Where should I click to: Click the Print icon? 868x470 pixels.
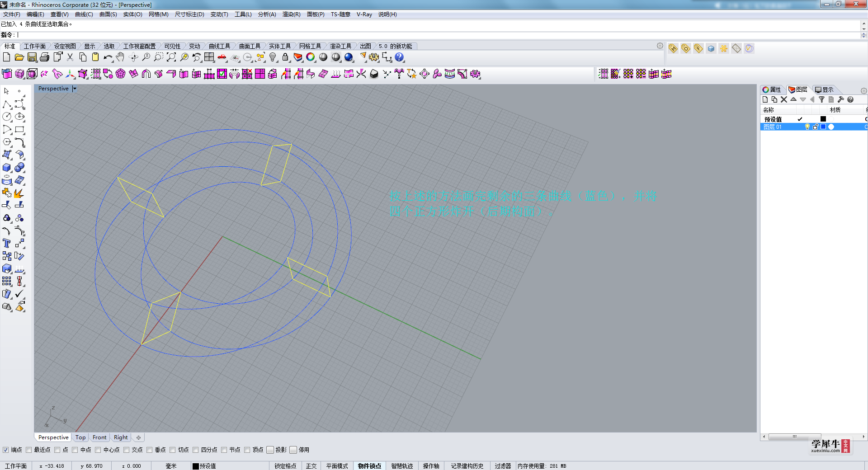point(44,57)
